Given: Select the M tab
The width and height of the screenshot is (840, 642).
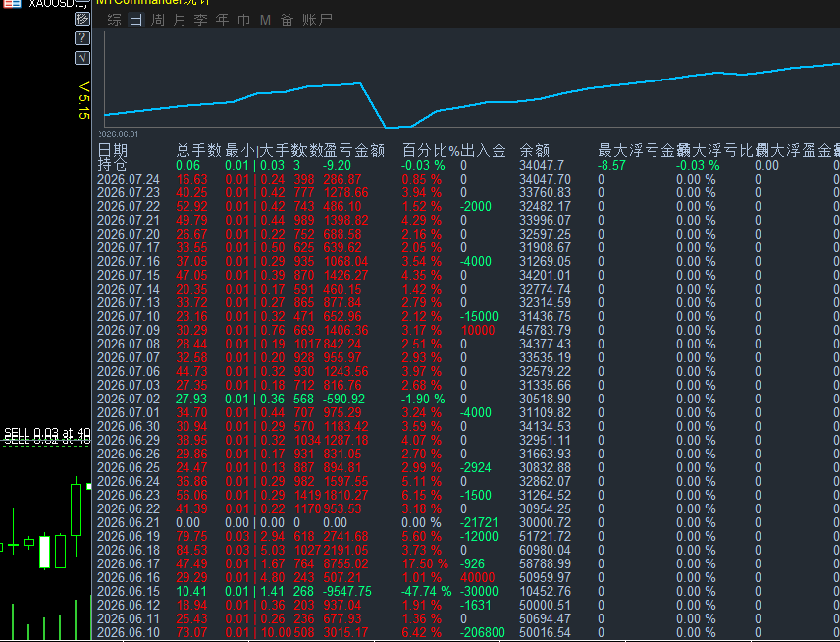Looking at the screenshot, I should pyautogui.click(x=265, y=20).
